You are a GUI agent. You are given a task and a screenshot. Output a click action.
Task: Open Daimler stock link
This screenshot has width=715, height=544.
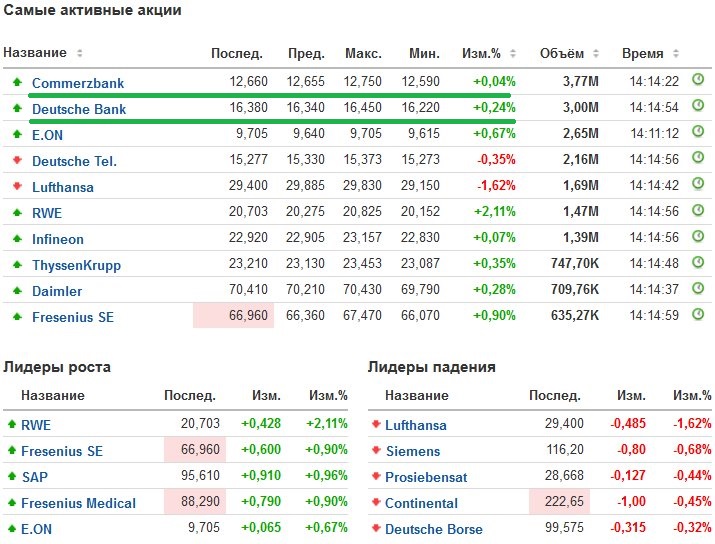coord(57,291)
